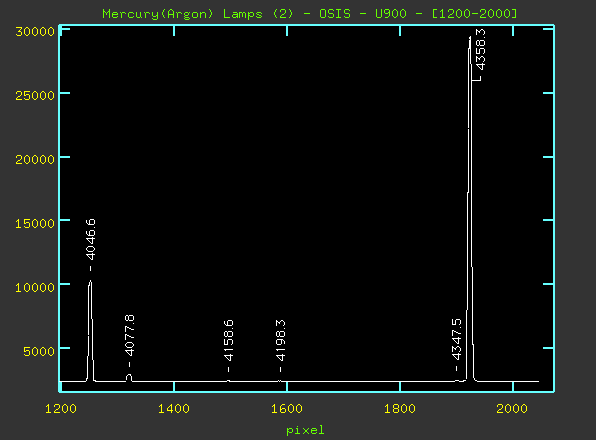Click the 4198.3 line label
The image size is (596, 440).
(x=281, y=340)
